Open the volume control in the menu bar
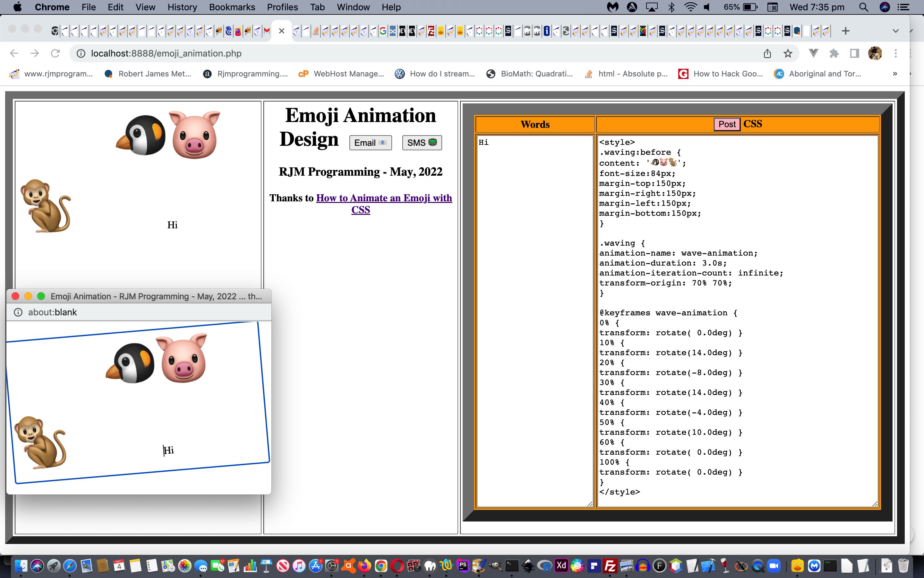The height and width of the screenshot is (578, 924). point(707,7)
